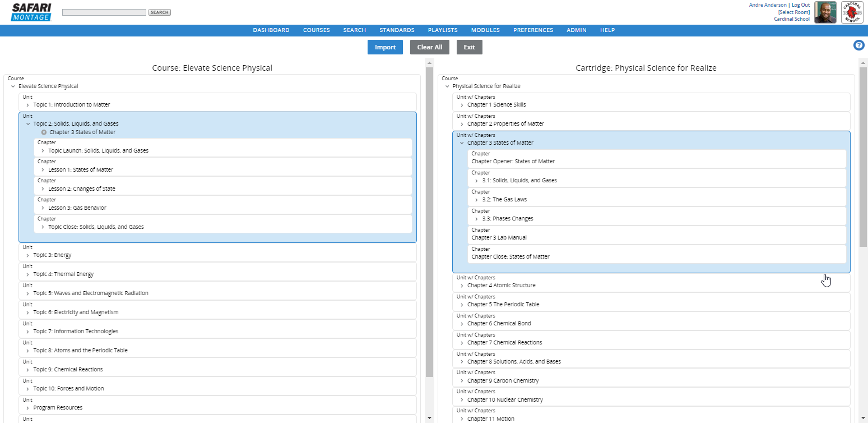
Task: Open the MODULES menu
Action: click(485, 30)
